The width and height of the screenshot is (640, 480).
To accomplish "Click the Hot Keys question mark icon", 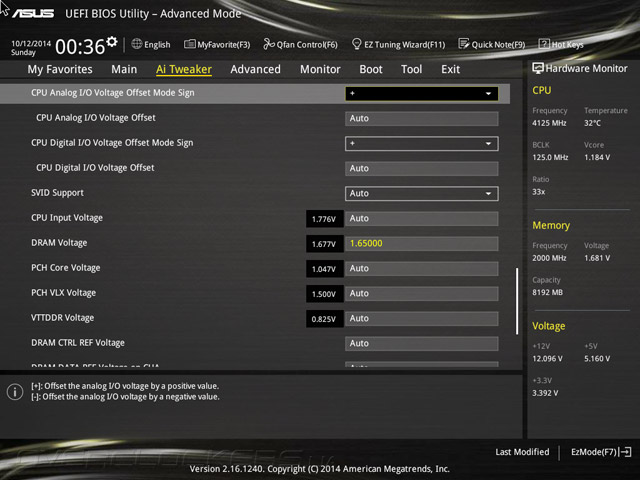I will pyautogui.click(x=544, y=44).
